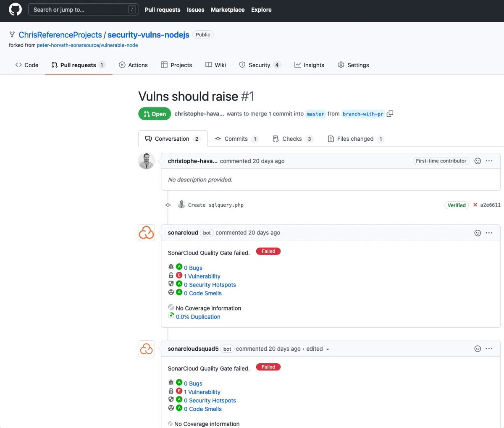Viewport: 504px width, 428px height.
Task: Open the sonarcloudsquad5 author link
Action: click(x=193, y=349)
